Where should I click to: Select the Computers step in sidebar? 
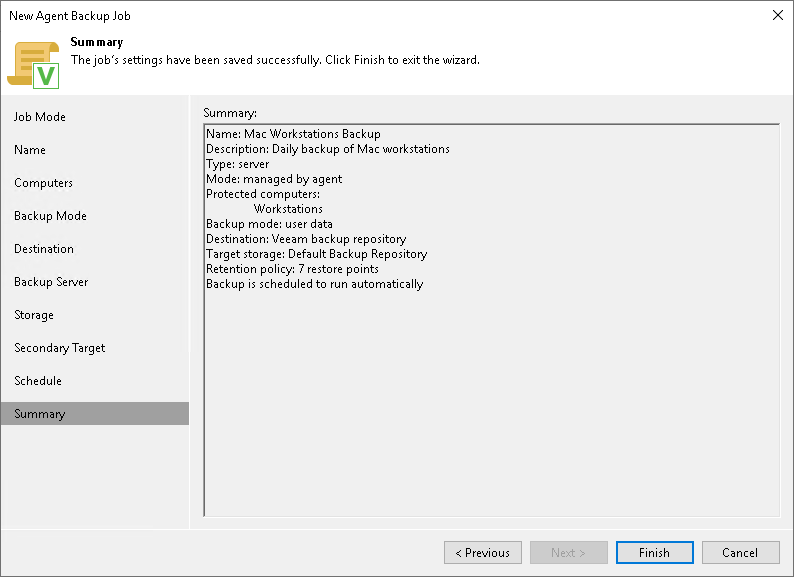click(x=95, y=183)
